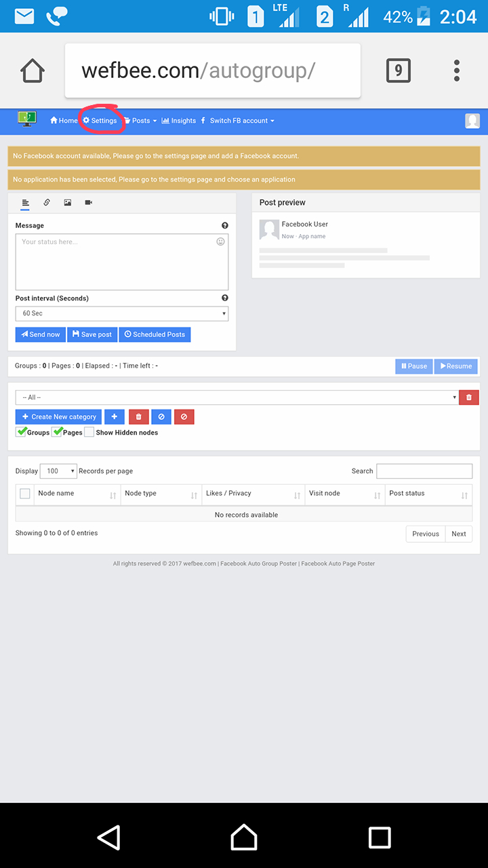Click the blue plus icon button
This screenshot has height=868, width=488.
click(114, 417)
